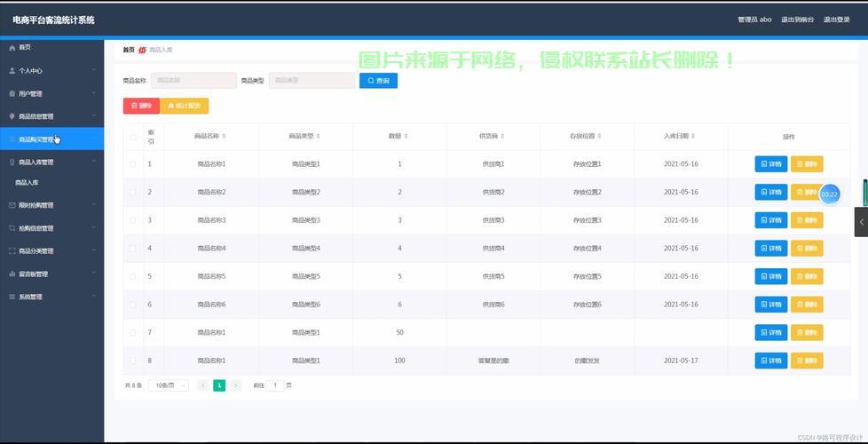The image size is (868, 444).
Task: Check the checkbox for row 4
Action: tap(133, 248)
